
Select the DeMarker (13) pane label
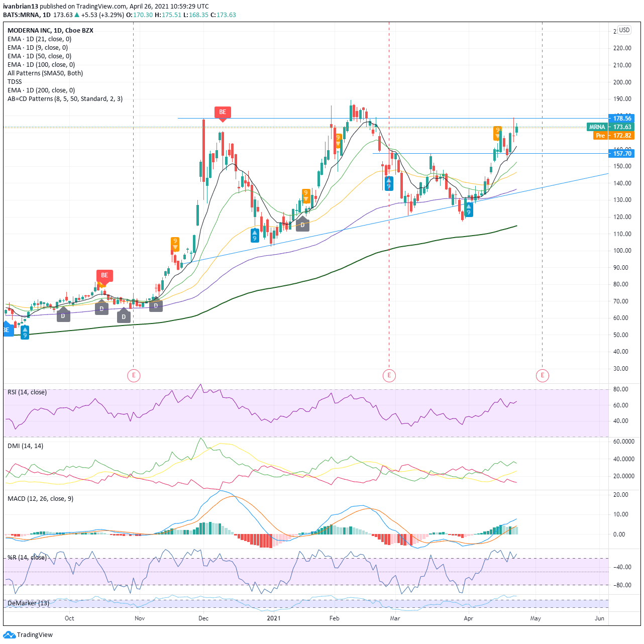click(28, 603)
